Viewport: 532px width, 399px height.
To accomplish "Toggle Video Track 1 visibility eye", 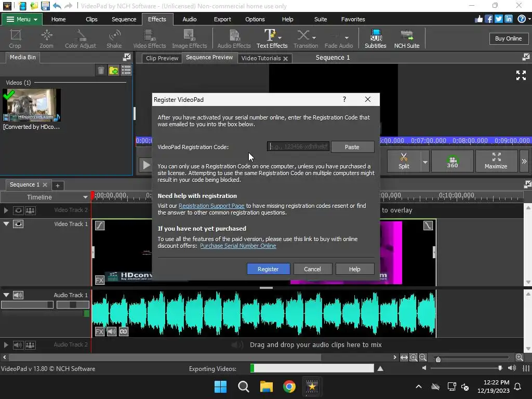I will (18, 224).
